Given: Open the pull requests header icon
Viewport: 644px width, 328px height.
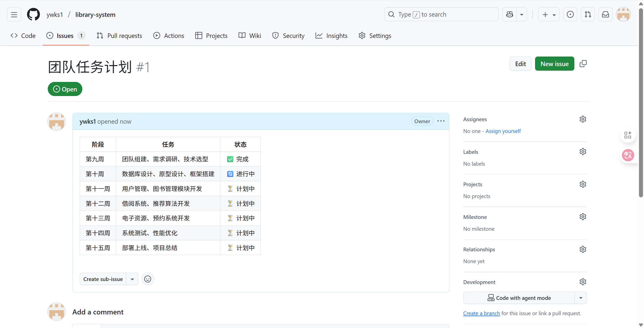Looking at the screenshot, I should 588,14.
